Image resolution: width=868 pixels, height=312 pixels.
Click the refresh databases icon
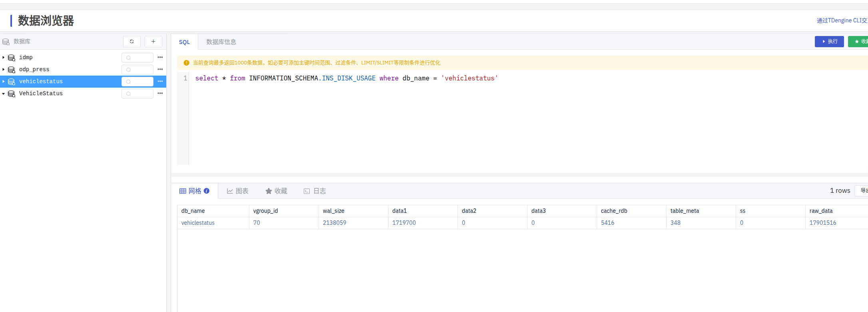point(131,42)
